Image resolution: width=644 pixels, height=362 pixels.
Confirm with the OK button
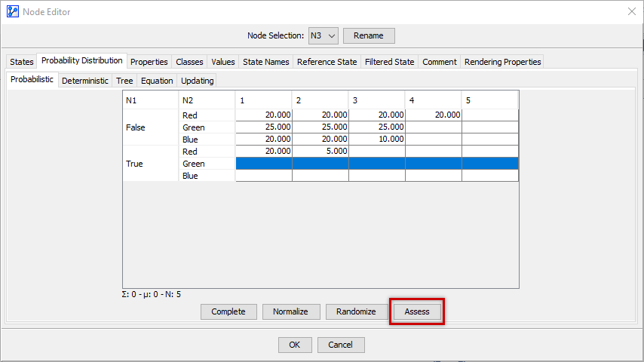pyautogui.click(x=294, y=345)
